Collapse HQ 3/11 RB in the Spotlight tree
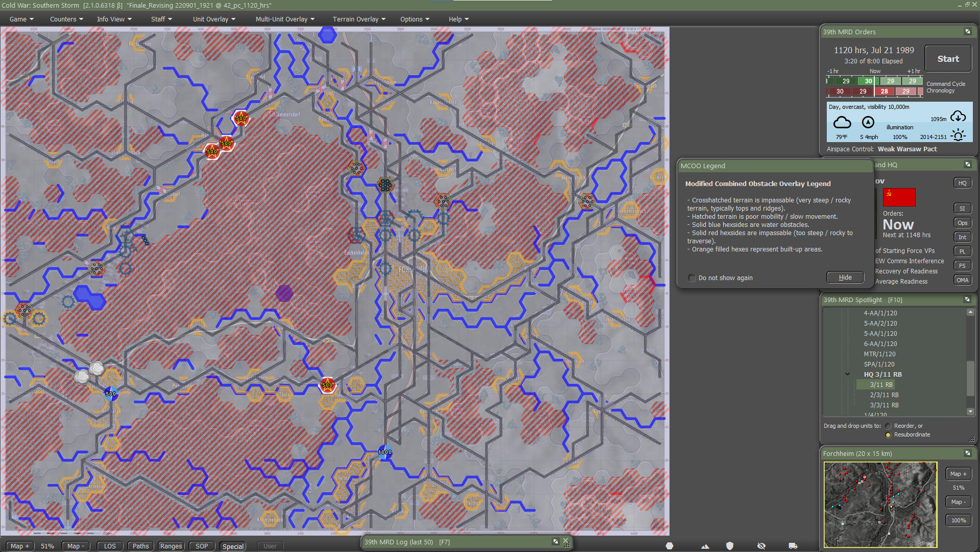 tap(847, 374)
